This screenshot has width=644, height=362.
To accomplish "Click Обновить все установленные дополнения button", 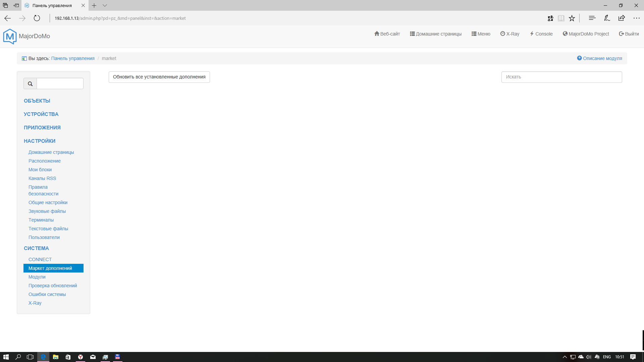I will click(x=159, y=77).
